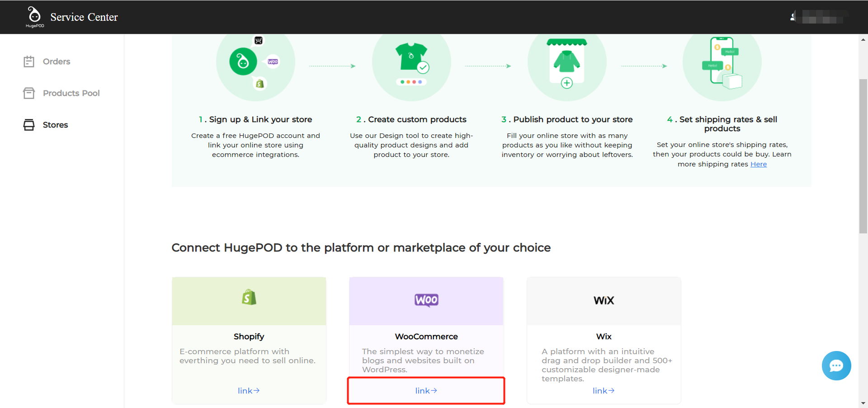The image size is (868, 408).
Task: Click the Shopify card description text
Action: point(247,356)
